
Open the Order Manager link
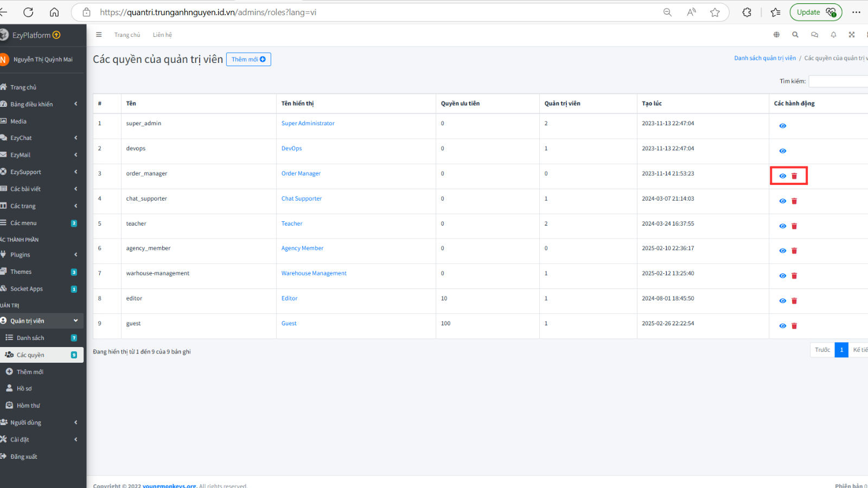click(301, 174)
